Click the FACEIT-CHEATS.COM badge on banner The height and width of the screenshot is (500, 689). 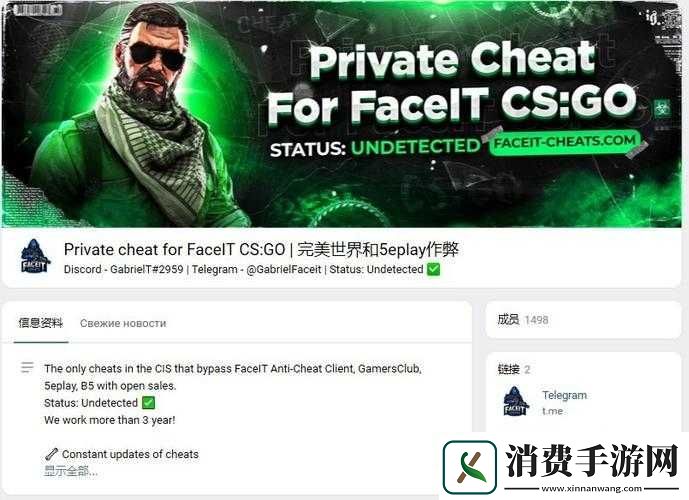point(564,142)
